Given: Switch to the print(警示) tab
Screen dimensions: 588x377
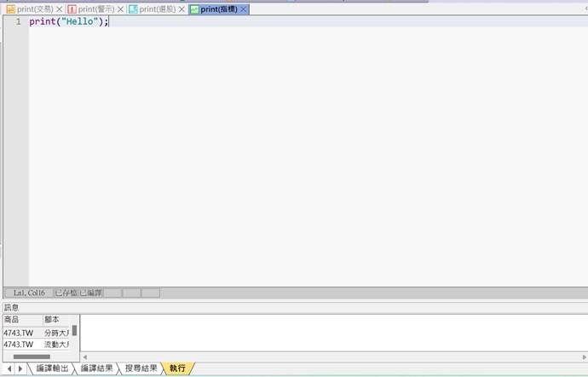Looking at the screenshot, I should coord(96,9).
